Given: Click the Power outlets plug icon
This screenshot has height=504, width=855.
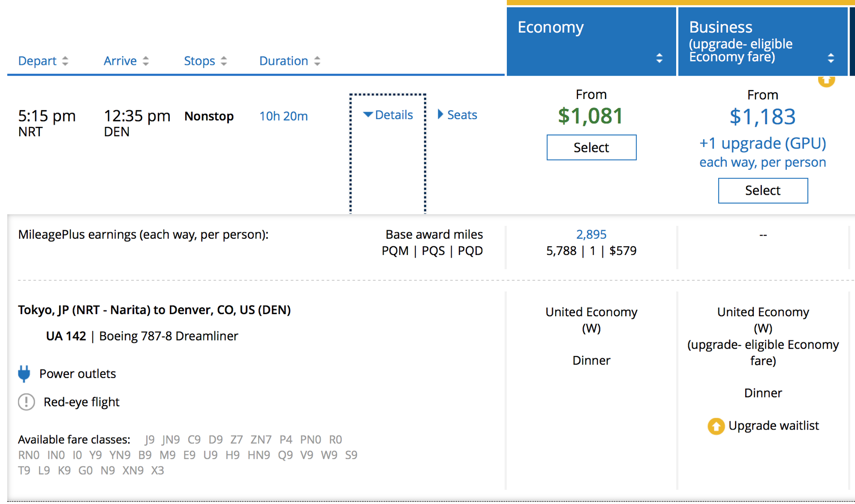Looking at the screenshot, I should coord(24,374).
